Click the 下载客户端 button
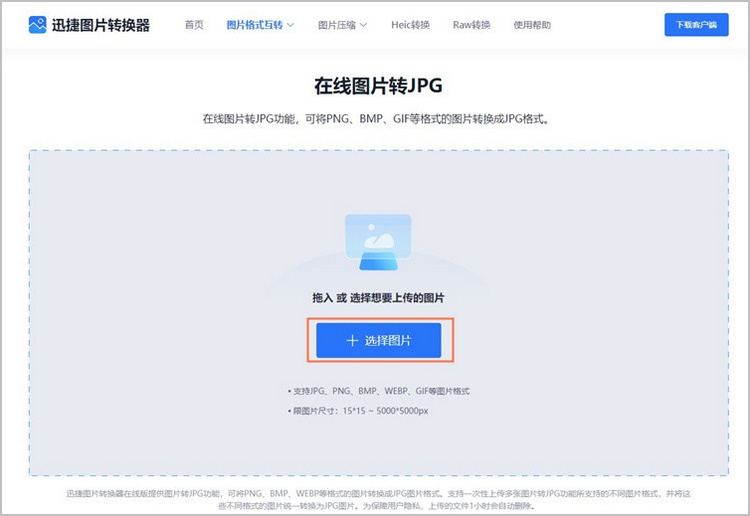 pyautogui.click(x=696, y=25)
